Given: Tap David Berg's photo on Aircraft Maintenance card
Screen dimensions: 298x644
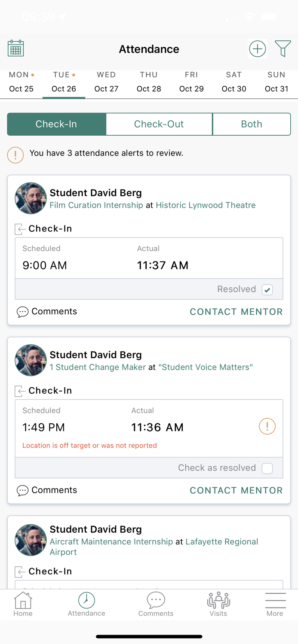Looking at the screenshot, I should [x=31, y=540].
